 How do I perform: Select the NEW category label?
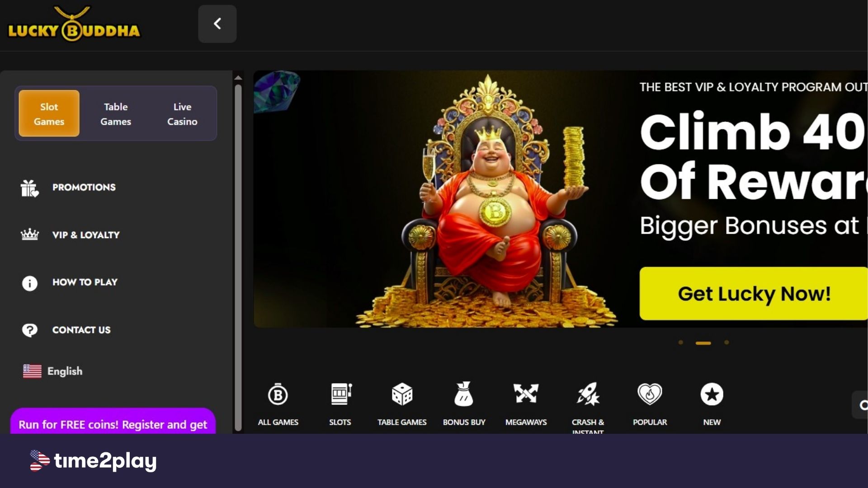click(712, 422)
